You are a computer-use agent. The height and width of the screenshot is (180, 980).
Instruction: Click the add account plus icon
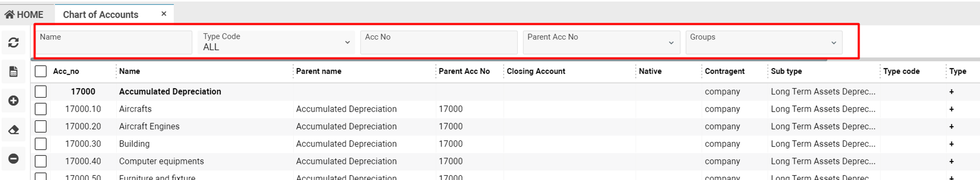click(x=13, y=101)
